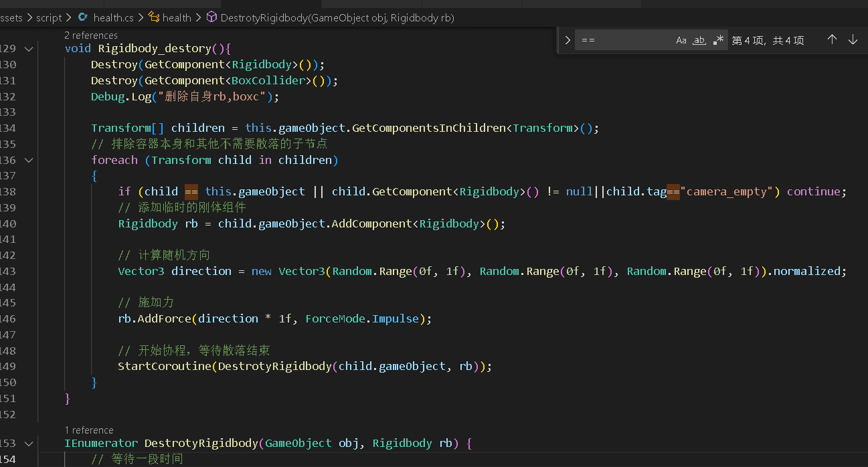Click the "camera_empty" string literal
This screenshot has width=868, height=467.
click(727, 191)
